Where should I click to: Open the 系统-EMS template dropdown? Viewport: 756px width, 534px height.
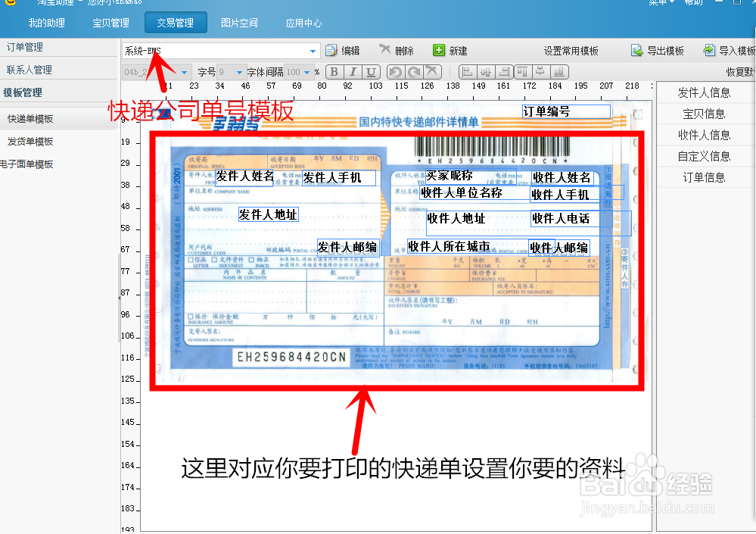coord(313,51)
